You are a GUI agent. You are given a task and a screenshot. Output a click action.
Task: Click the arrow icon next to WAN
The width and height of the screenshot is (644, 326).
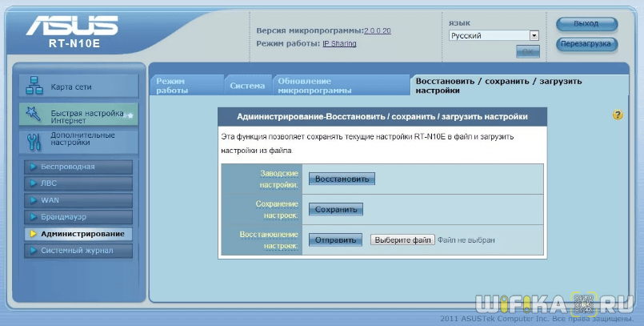tap(34, 200)
